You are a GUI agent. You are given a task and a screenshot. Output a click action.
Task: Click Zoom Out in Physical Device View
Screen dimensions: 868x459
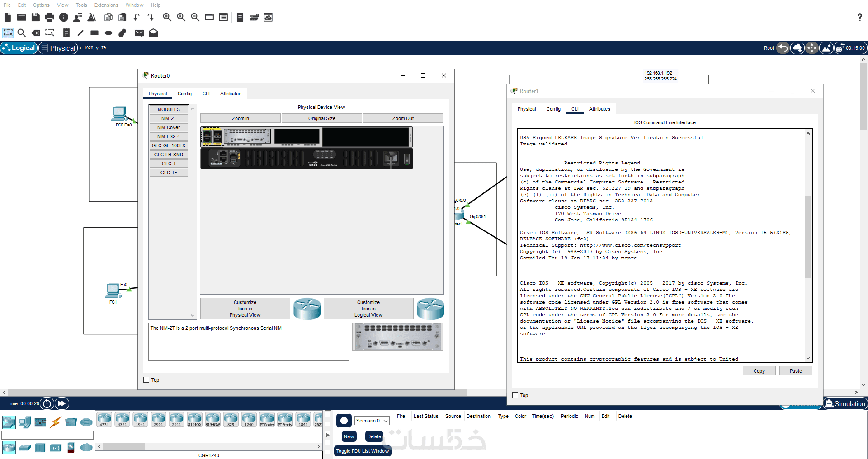403,118
